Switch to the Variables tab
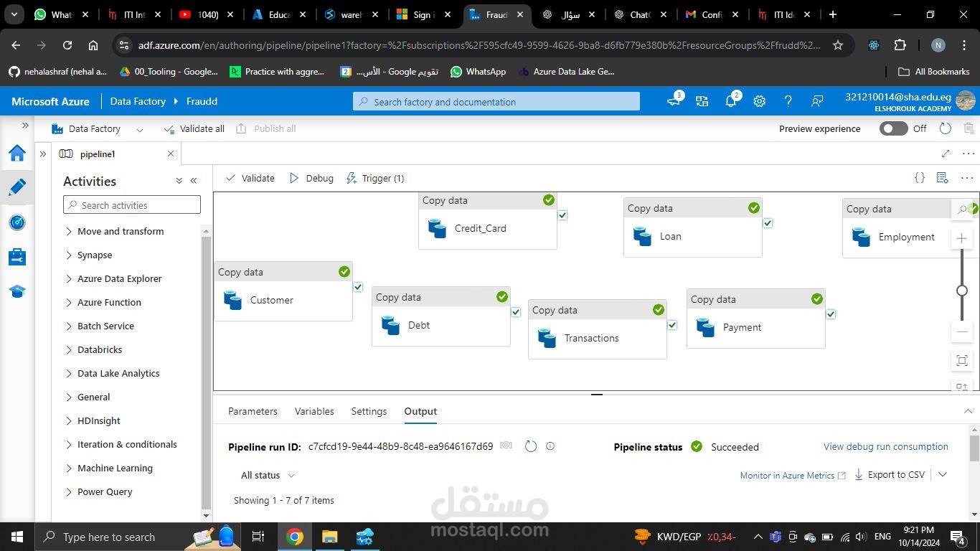The image size is (980, 551). coord(314,411)
